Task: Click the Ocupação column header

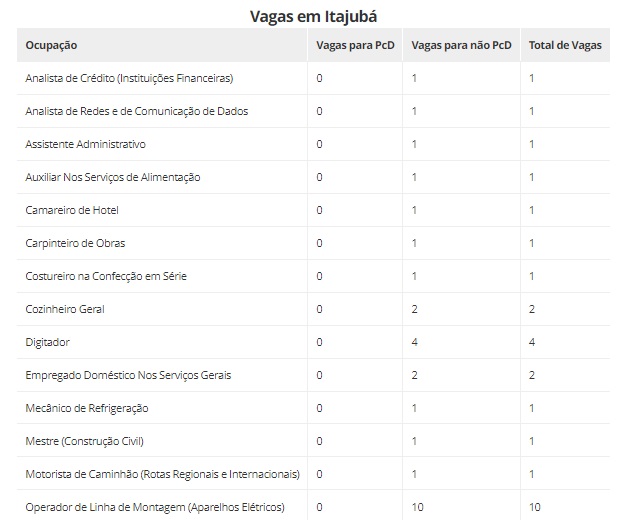Action: tap(51, 46)
